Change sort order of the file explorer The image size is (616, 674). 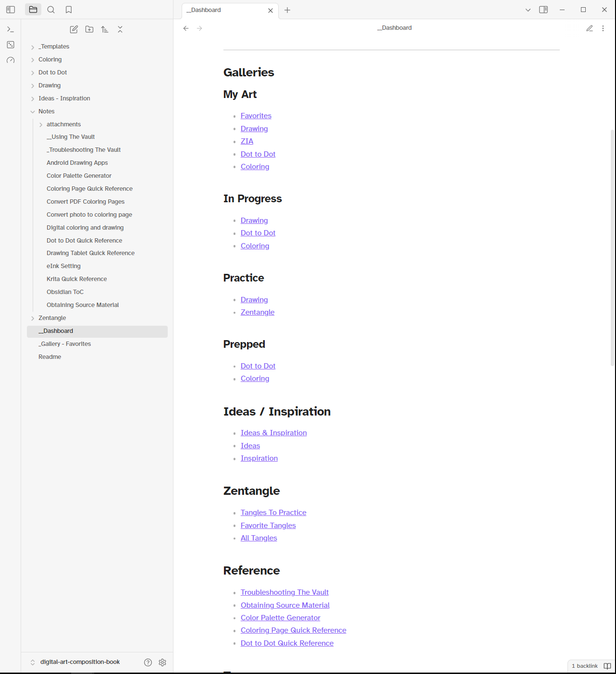coord(105,29)
